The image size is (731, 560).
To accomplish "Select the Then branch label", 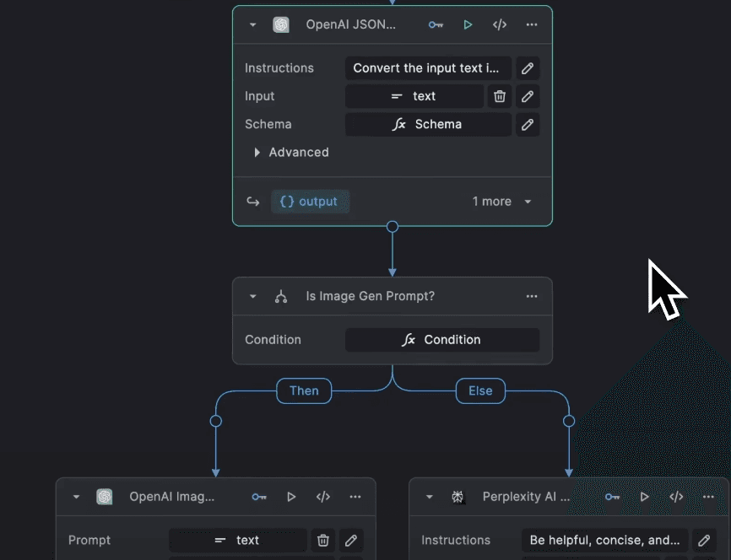I will point(304,390).
